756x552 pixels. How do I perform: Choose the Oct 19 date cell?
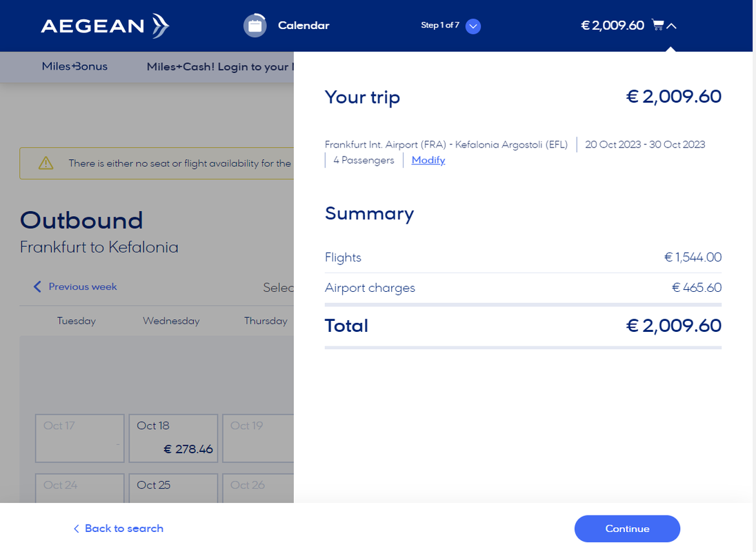tap(259, 438)
